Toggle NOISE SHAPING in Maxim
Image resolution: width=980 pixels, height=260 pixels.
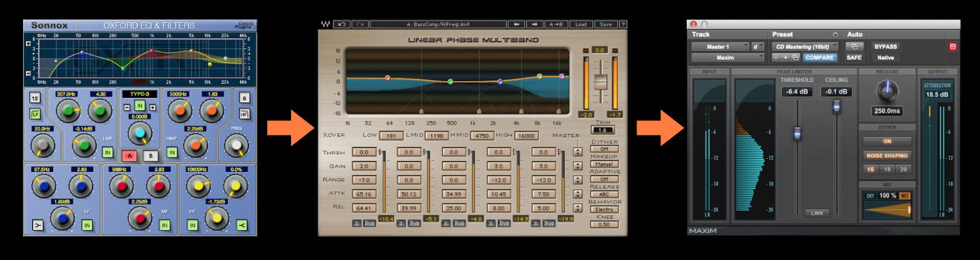point(886,156)
